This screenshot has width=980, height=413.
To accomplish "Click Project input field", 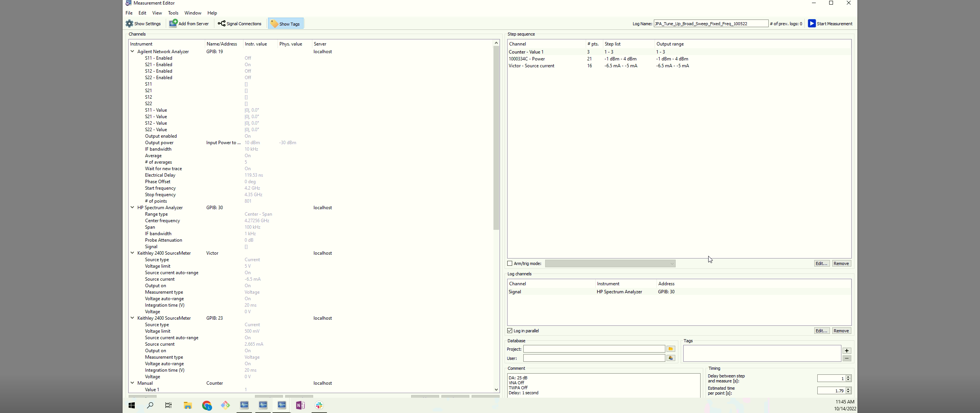I will [594, 349].
